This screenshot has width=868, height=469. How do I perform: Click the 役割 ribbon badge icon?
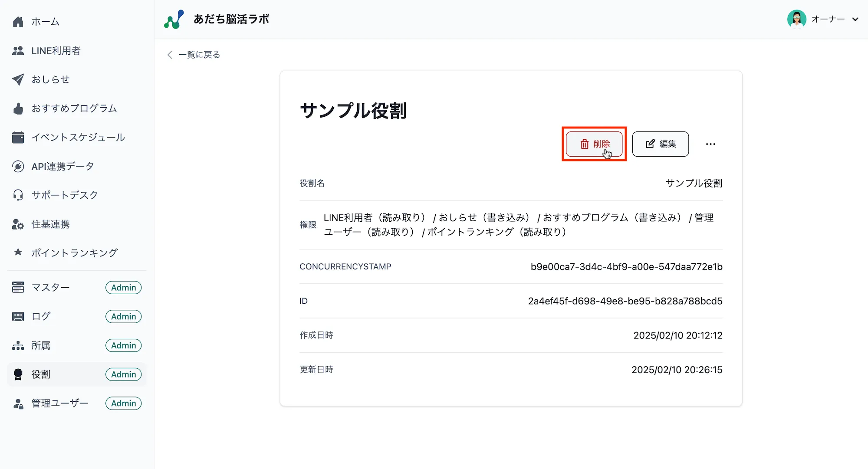[18, 374]
